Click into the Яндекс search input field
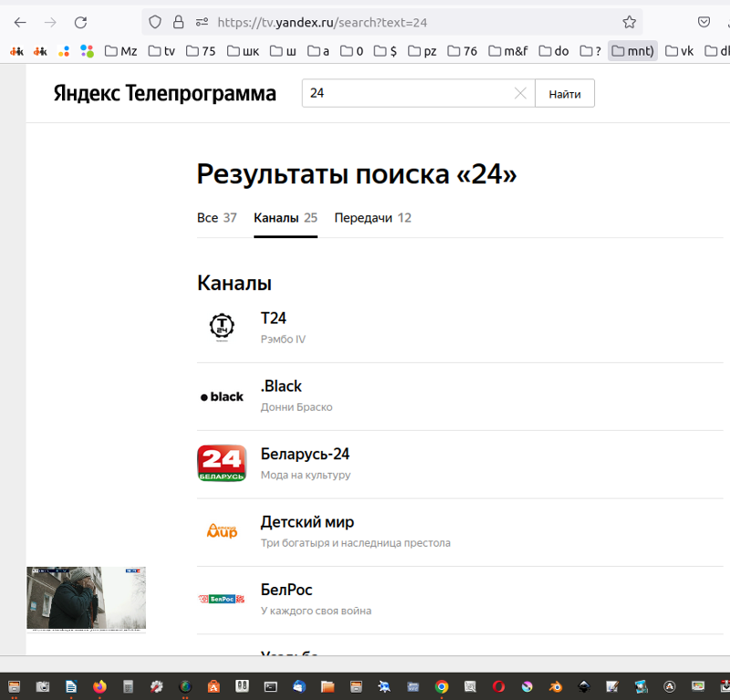Screen dimensions: 730x700 click(406, 93)
